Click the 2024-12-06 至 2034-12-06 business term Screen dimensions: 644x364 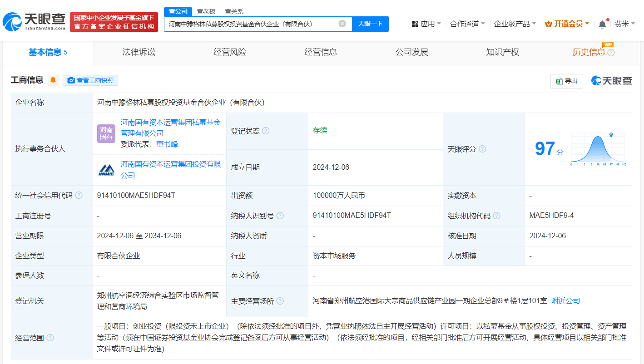(x=139, y=236)
